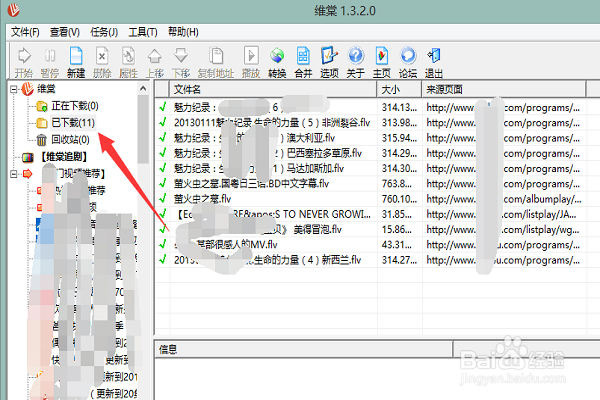Select the file ending 美得冒泡.flv

tap(258, 230)
